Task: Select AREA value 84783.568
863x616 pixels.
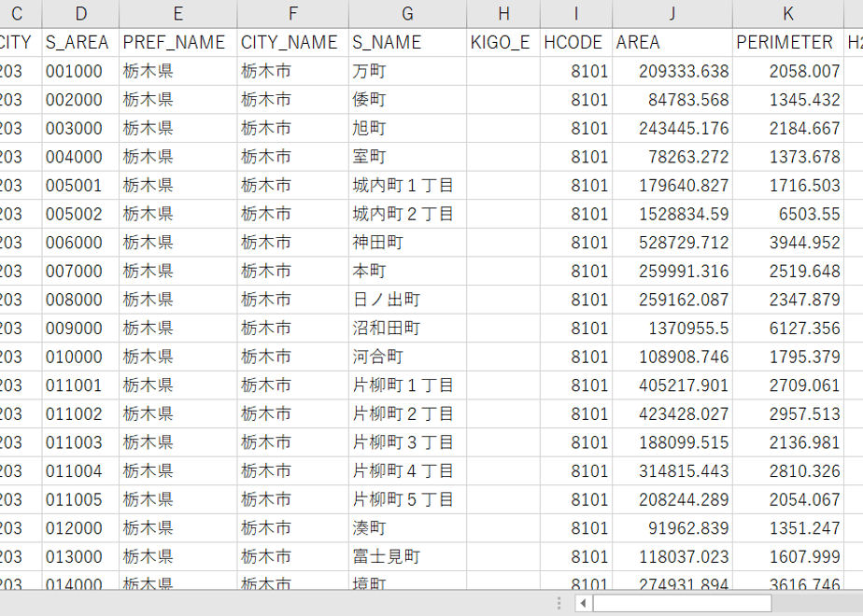Action: point(672,100)
